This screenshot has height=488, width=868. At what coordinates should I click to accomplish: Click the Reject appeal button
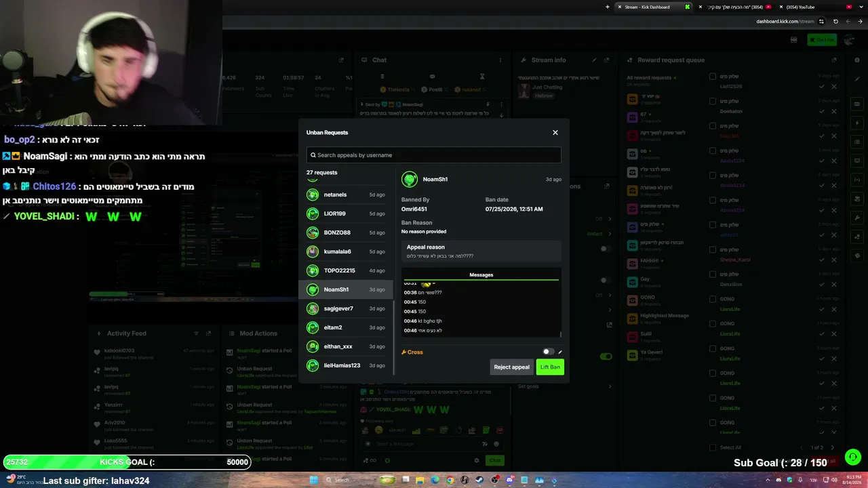click(x=512, y=367)
